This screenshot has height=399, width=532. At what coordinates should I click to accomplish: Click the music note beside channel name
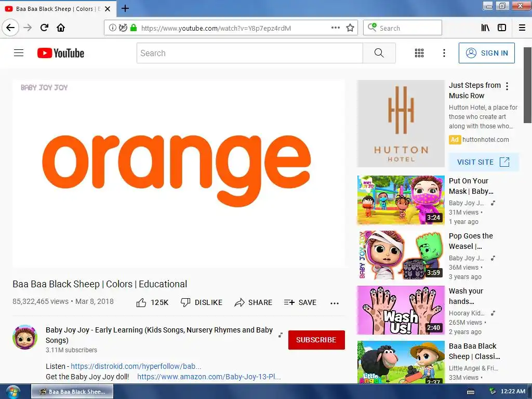[280, 335]
